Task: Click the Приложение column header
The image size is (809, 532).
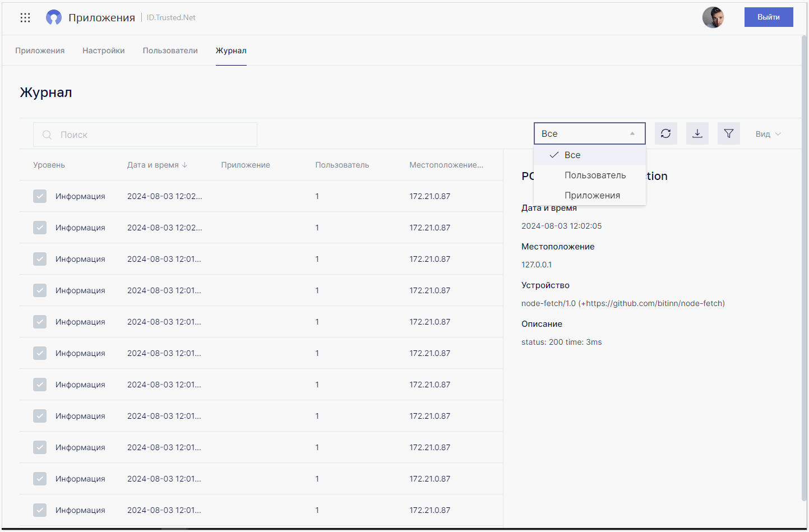Action: (x=246, y=165)
